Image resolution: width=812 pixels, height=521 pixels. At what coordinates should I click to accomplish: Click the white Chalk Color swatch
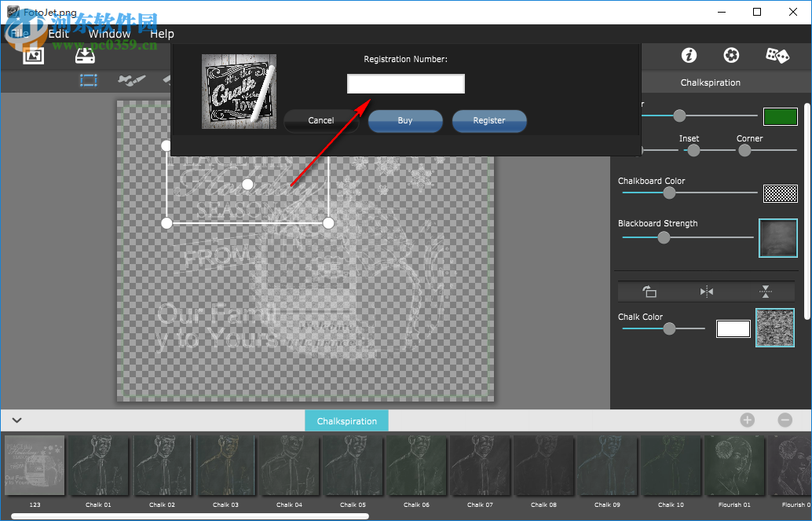(733, 328)
